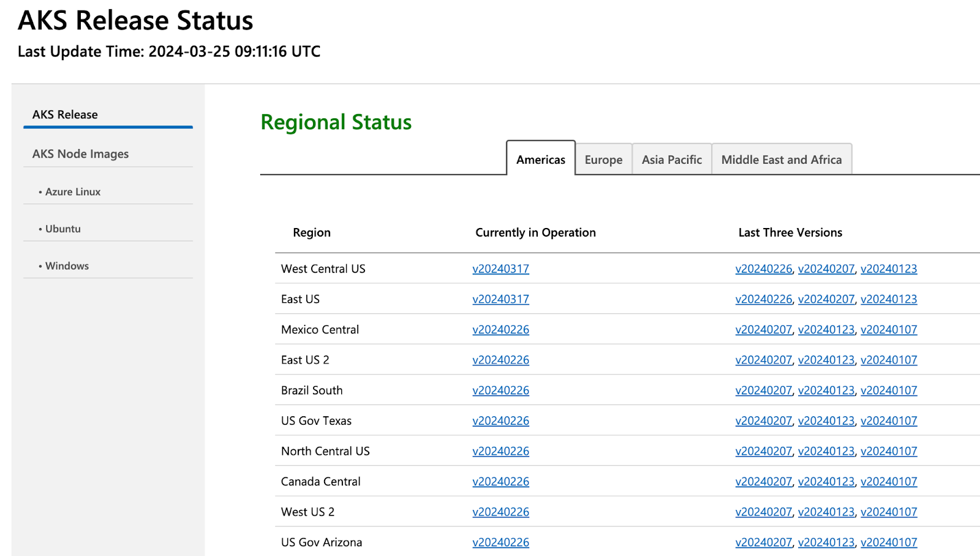Open current version v20240226 for Canada Central
980x556 pixels.
(500, 482)
